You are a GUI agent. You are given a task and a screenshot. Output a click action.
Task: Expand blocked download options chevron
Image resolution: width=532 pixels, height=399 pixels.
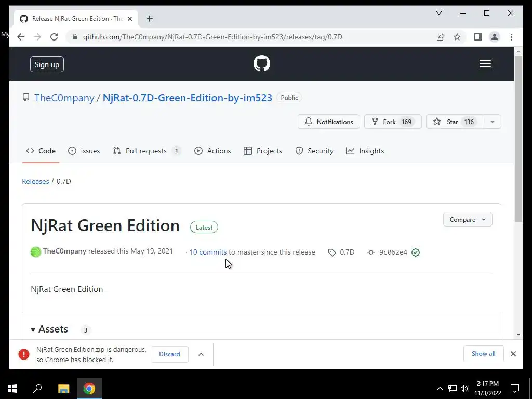pos(201,354)
